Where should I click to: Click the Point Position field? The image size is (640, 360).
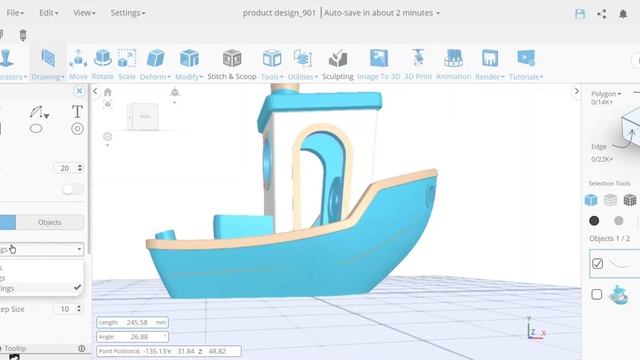169,351
